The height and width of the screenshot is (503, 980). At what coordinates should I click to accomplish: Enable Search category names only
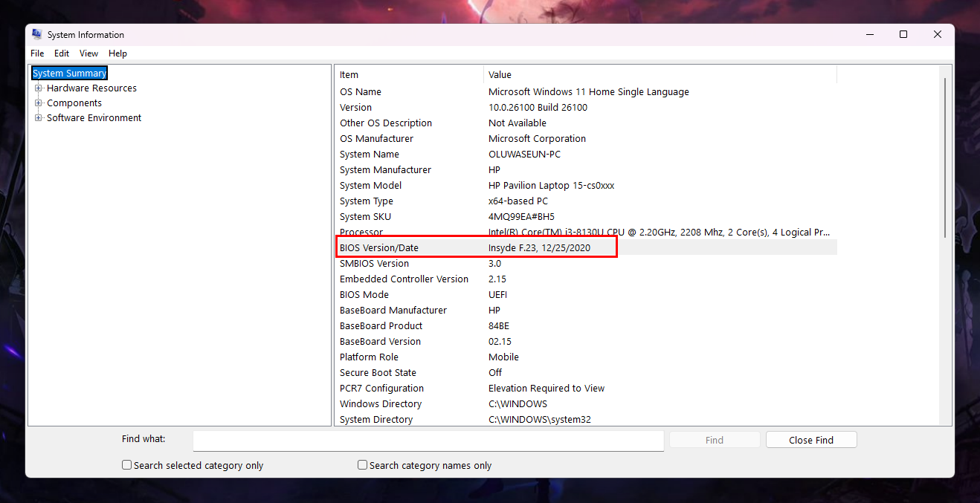tap(362, 464)
